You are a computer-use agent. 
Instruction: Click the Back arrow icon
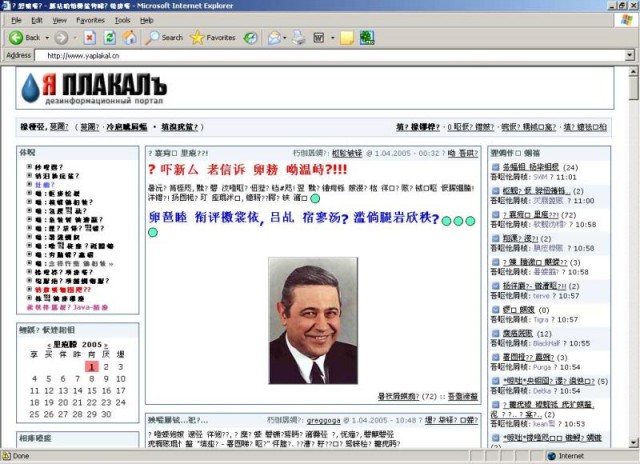16,38
